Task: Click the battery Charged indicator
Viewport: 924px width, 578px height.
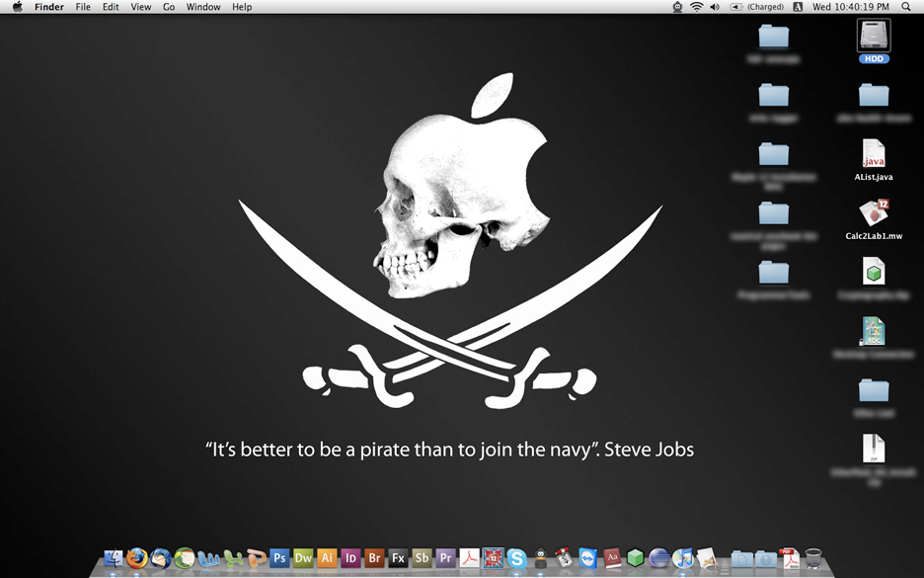Action: pos(756,7)
